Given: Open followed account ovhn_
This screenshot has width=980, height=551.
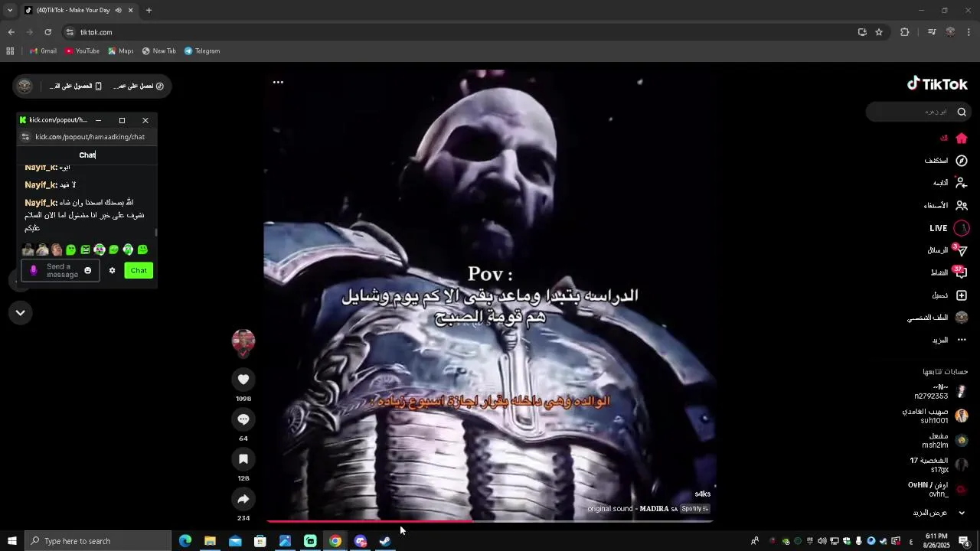Looking at the screenshot, I should point(937,489).
